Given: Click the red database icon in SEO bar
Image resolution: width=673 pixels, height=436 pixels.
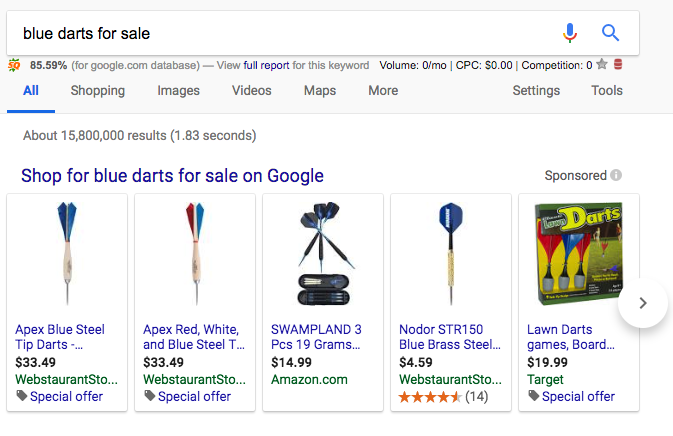Looking at the screenshot, I should pos(617,65).
